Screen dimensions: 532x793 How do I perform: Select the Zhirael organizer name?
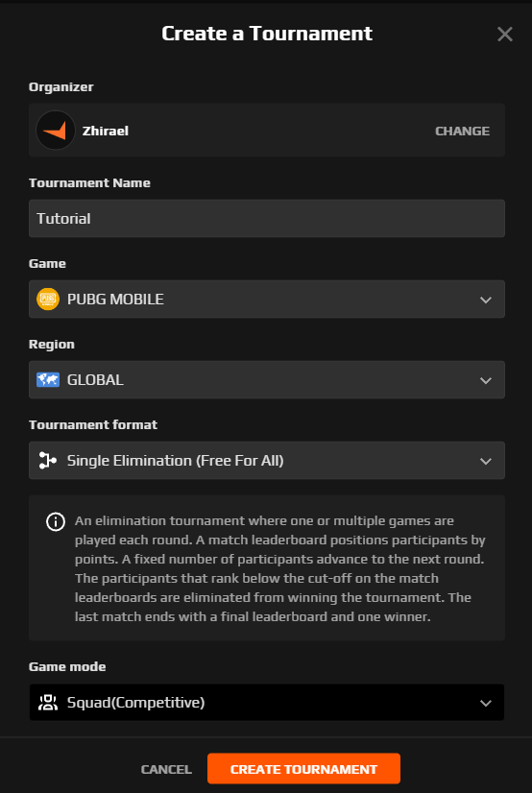pyautogui.click(x=106, y=131)
